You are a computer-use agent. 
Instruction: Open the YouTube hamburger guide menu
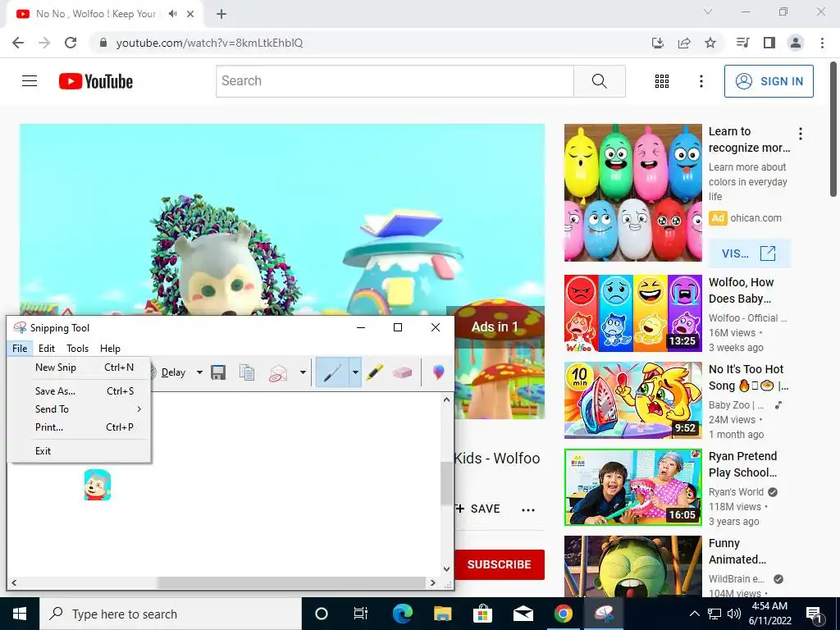tap(30, 81)
